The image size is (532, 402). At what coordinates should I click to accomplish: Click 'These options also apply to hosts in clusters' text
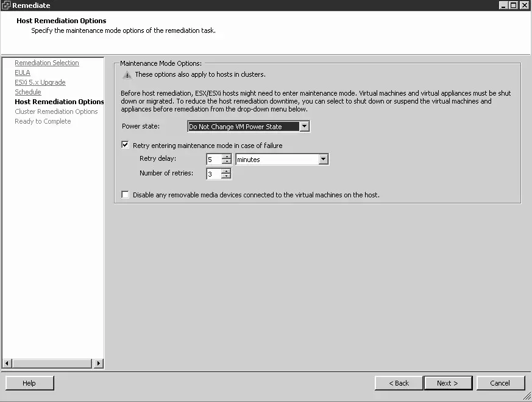coord(200,74)
